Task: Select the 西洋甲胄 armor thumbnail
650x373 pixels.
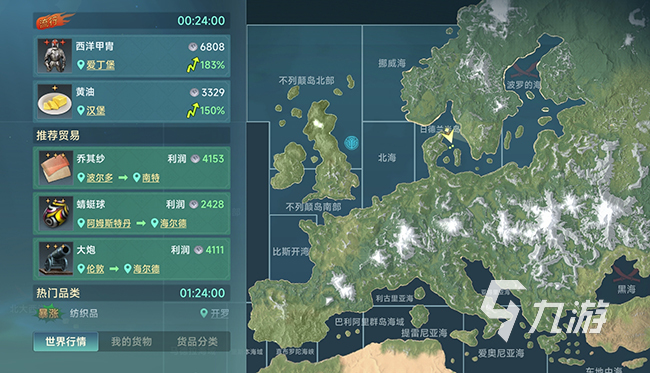Action: click(55, 56)
